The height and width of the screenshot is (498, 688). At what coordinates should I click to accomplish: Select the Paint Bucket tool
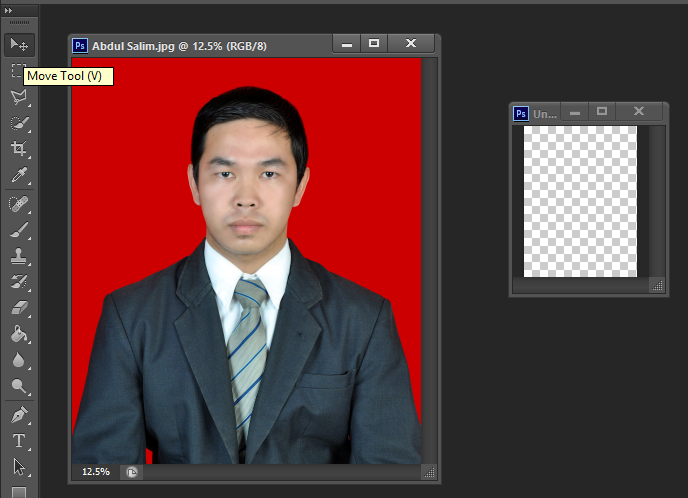pos(19,334)
